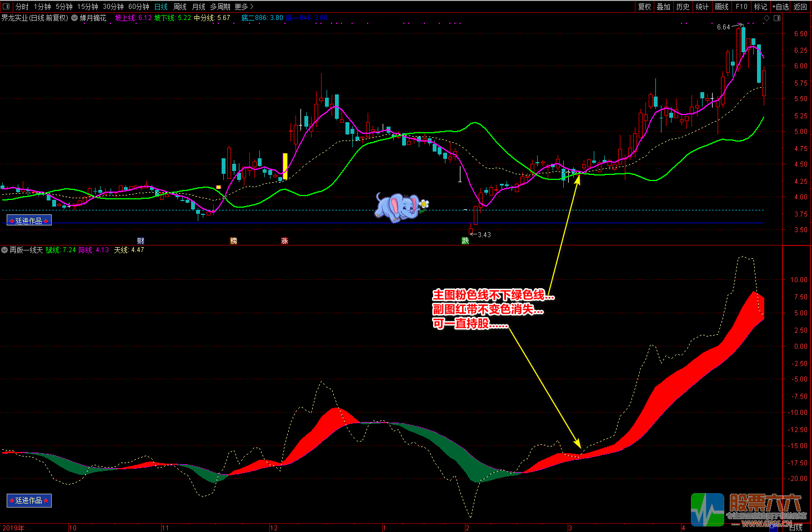Toggle the right panel icon beside the diamond
The height and width of the screenshot is (532, 812).
(x=777, y=18)
